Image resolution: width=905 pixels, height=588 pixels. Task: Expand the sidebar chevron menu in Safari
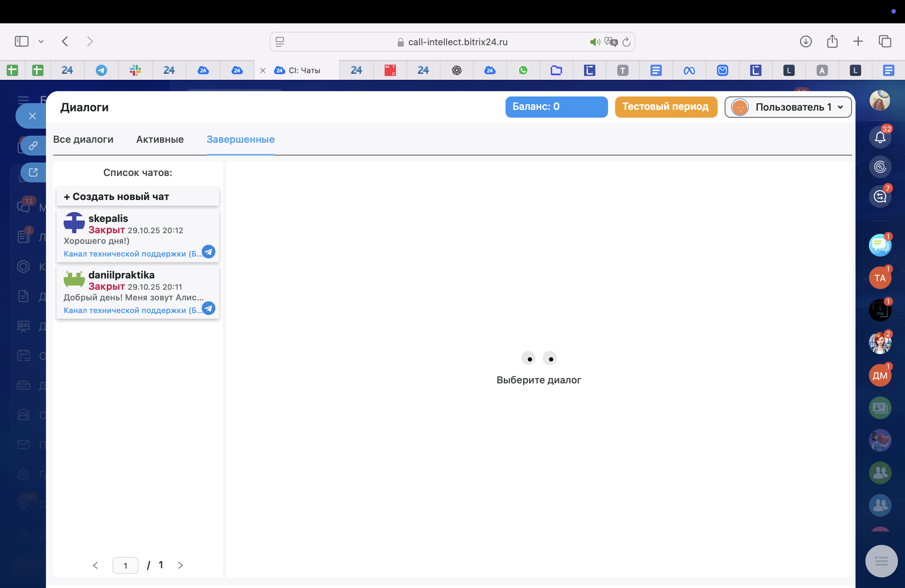41,41
